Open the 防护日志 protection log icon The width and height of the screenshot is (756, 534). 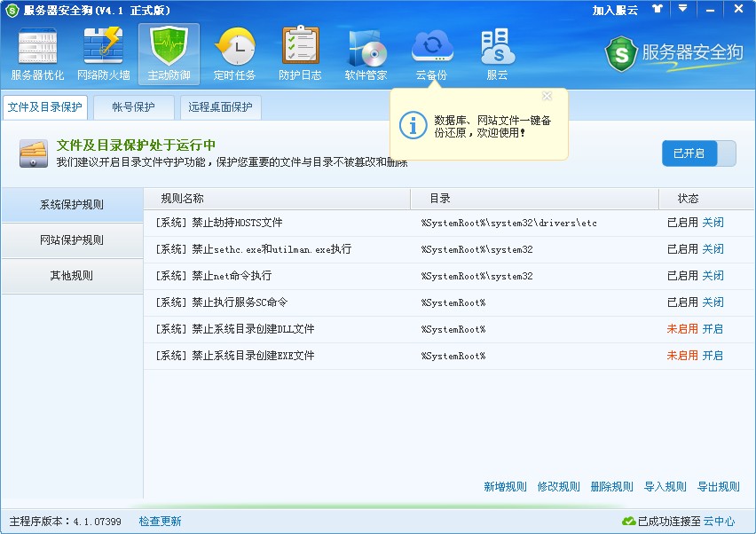click(x=300, y=55)
